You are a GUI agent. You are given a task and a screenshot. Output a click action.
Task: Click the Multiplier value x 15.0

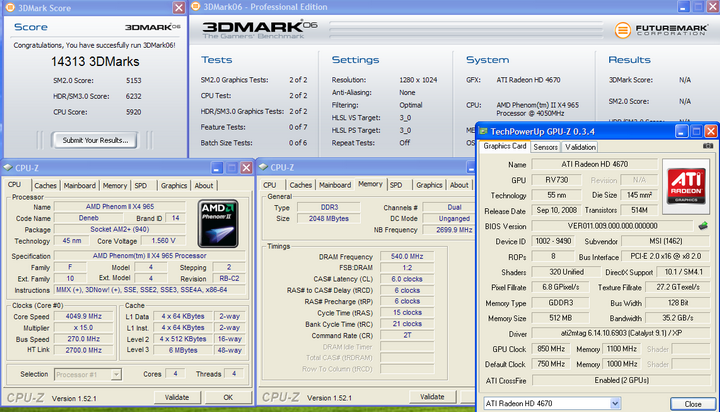coord(83,328)
